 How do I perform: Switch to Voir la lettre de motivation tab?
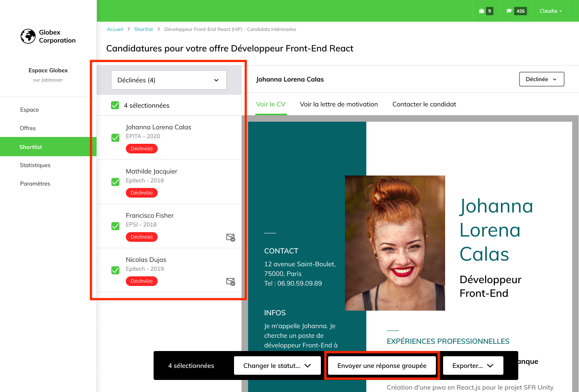[x=339, y=104]
